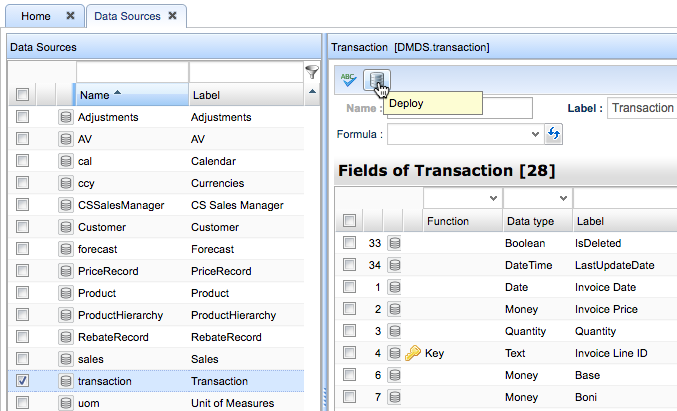Check the box for Product data source
677x411 pixels.
pyautogui.click(x=23, y=293)
